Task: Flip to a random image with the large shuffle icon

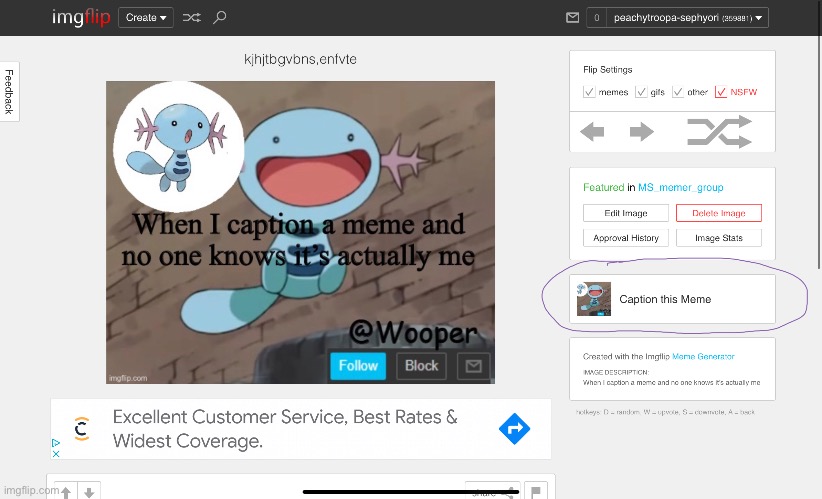Action: pos(719,132)
